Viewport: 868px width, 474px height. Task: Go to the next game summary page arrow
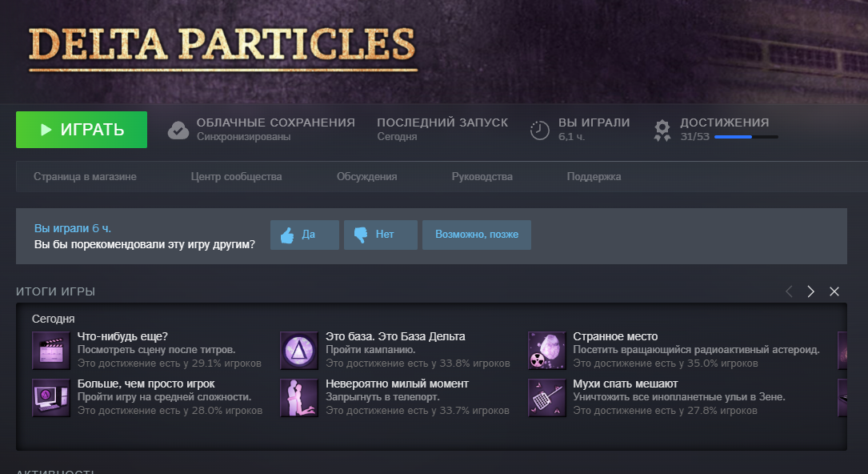811,291
